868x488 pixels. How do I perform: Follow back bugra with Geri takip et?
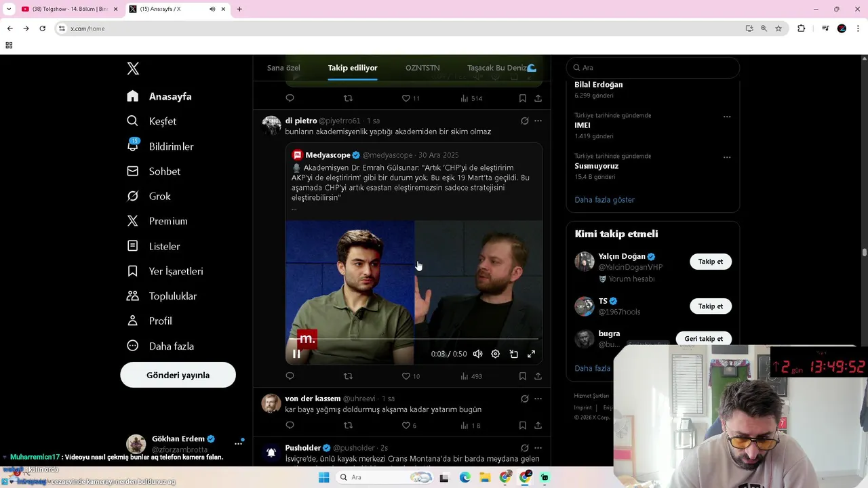704,339
